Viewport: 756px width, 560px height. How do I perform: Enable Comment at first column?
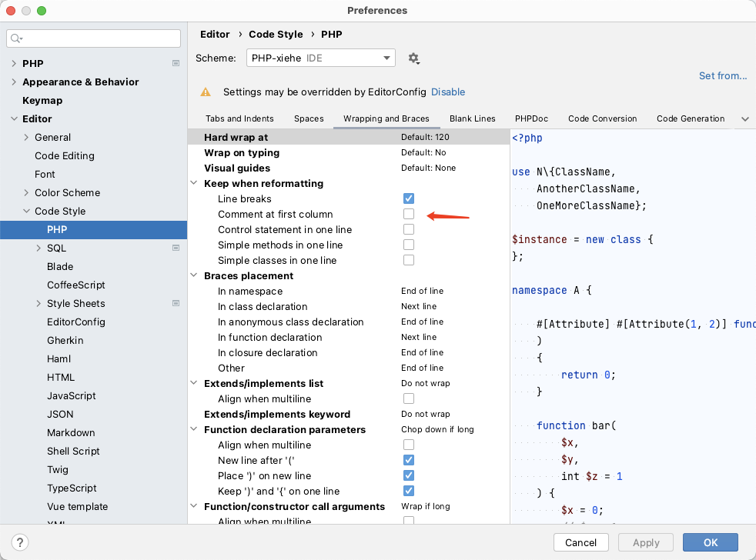(x=409, y=215)
